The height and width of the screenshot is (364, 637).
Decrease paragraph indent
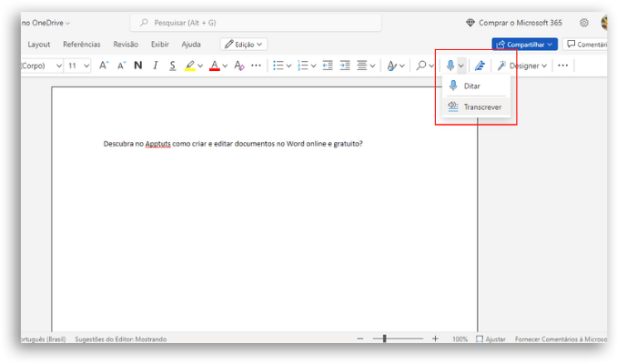point(328,66)
